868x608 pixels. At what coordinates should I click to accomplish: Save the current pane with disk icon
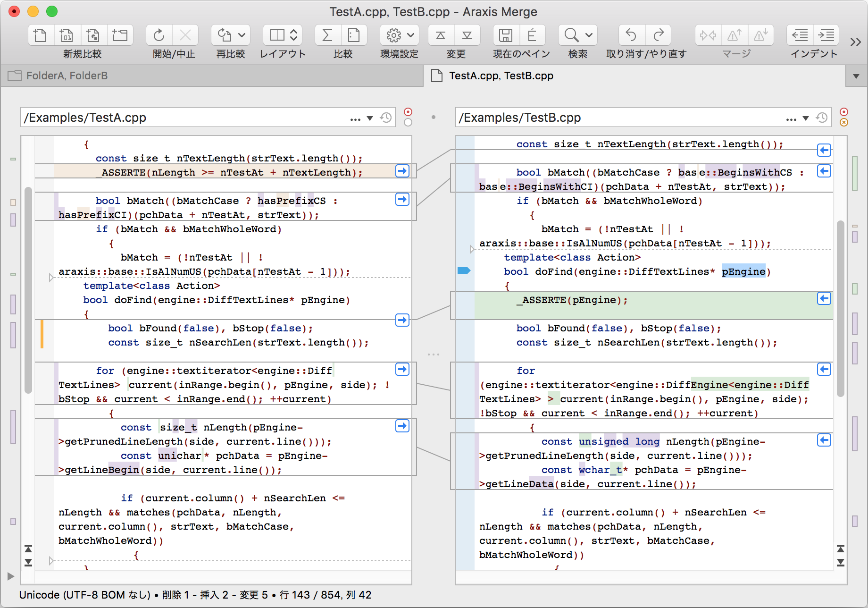pos(506,35)
